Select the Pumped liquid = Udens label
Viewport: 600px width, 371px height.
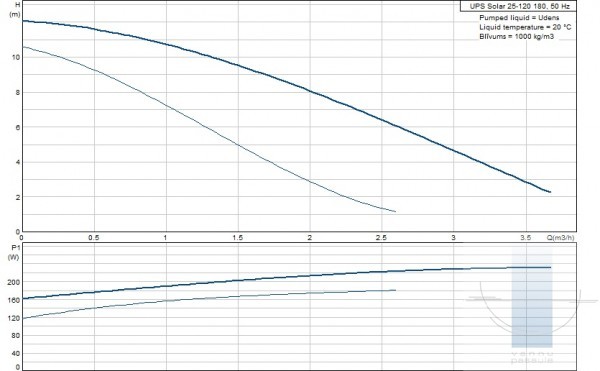point(519,18)
